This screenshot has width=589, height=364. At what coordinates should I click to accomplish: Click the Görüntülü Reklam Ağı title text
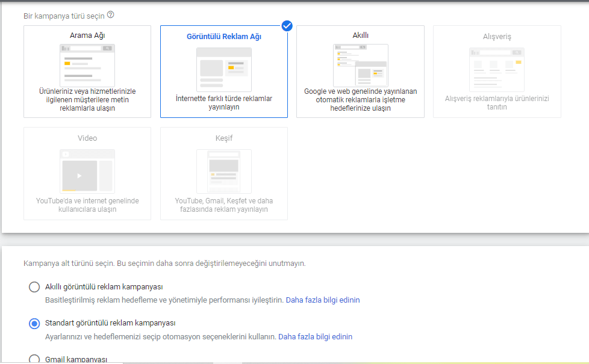223,36
